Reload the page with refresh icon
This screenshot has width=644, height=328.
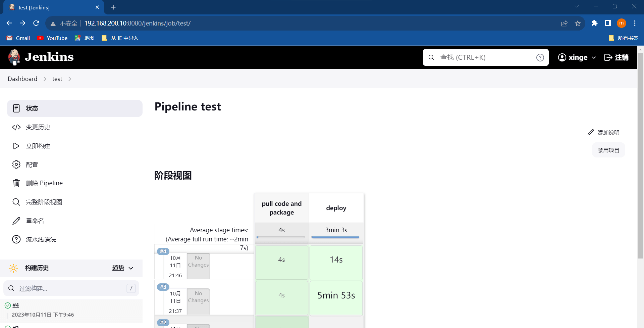[x=36, y=23]
